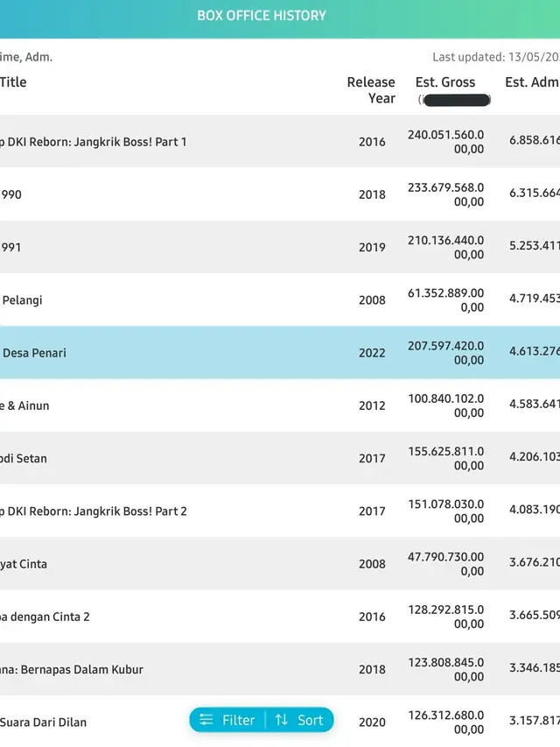
Task: Open the & Ainun 2012 row
Action: [x=280, y=405]
